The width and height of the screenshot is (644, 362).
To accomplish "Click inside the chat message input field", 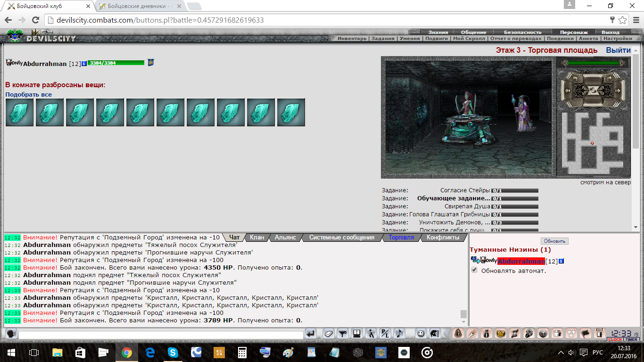I will click(x=161, y=335).
